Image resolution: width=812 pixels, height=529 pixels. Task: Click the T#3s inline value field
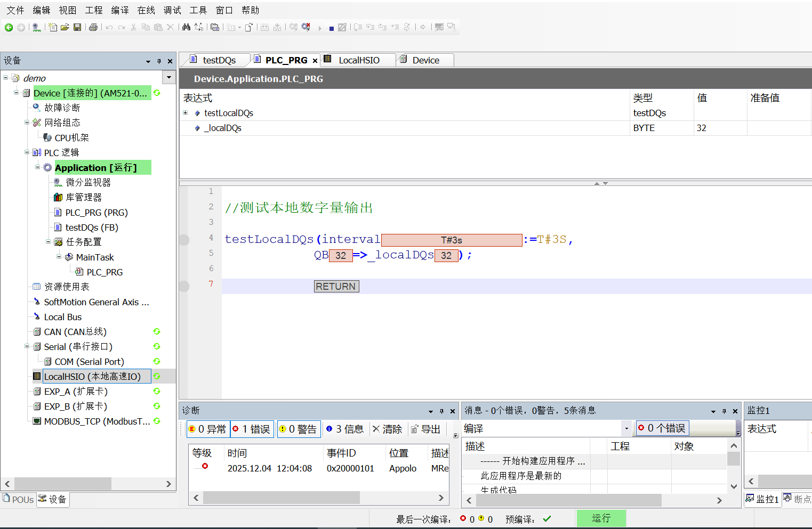coord(451,240)
